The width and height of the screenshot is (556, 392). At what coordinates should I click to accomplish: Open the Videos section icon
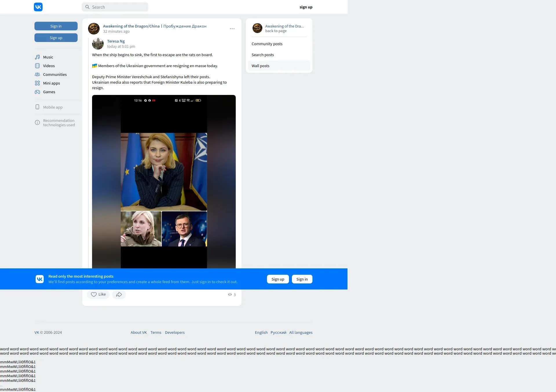pos(37,66)
